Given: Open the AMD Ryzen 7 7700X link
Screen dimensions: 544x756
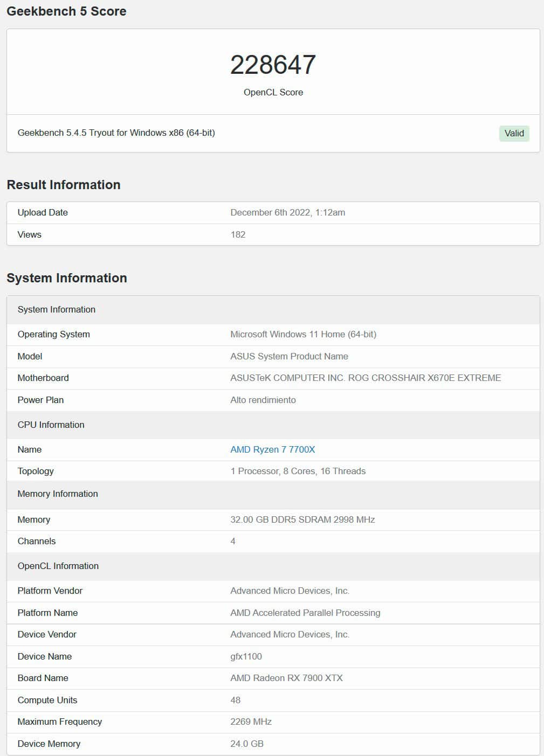Looking at the screenshot, I should tap(272, 449).
